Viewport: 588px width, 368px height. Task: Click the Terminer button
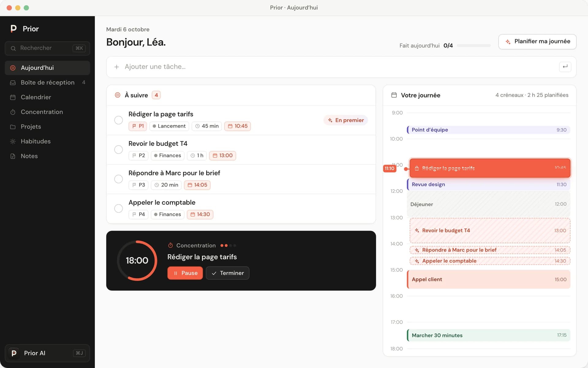228,273
